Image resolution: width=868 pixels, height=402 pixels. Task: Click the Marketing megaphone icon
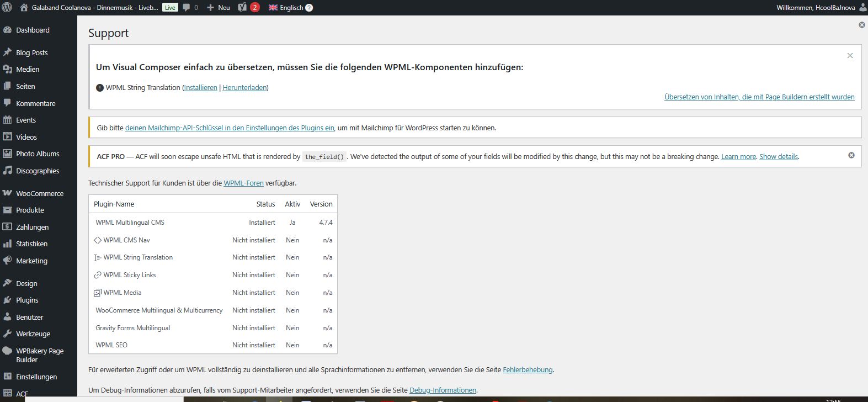pos(7,261)
